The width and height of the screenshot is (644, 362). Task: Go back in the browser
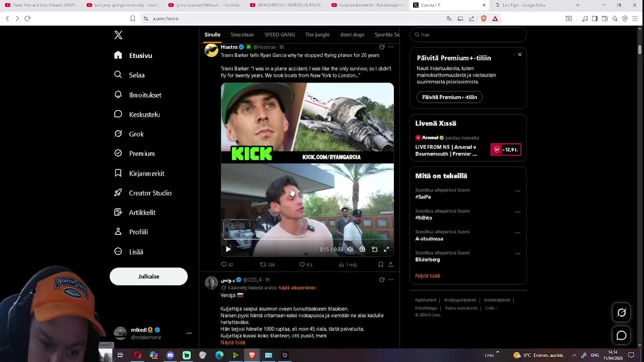point(7,19)
